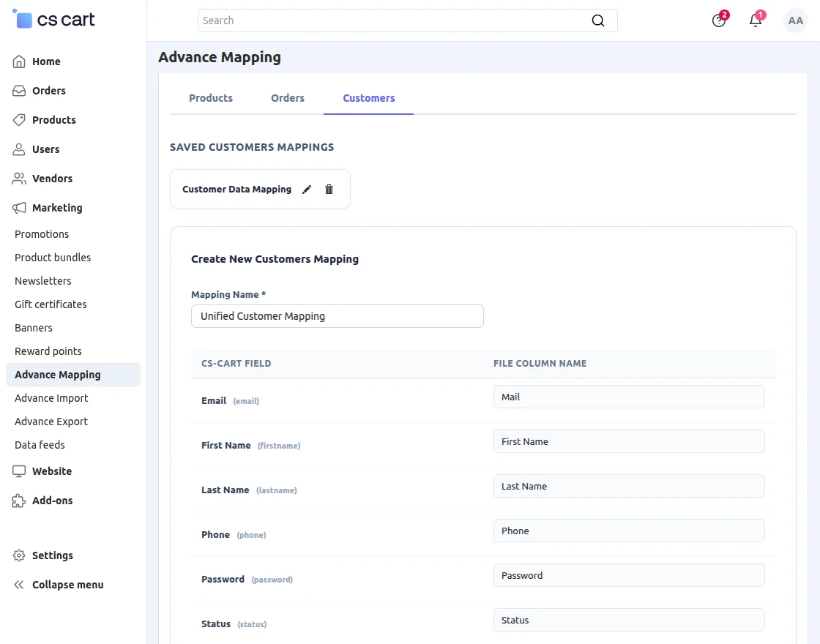Select Advance Mapping in the sidebar
Viewport: 820px width, 644px height.
73,375
